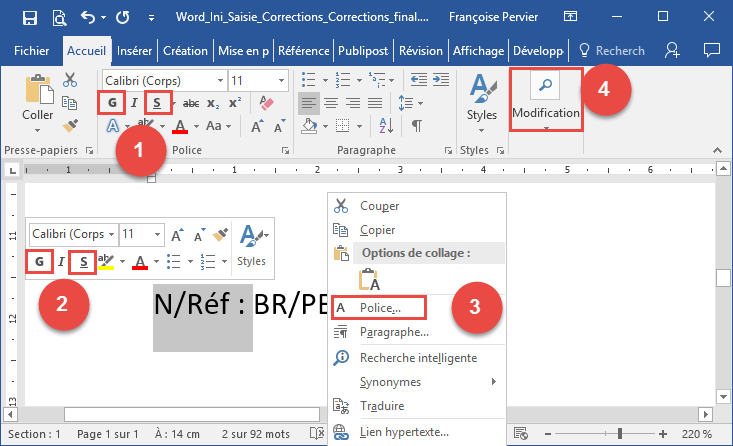Select the Format Painter brush in the ribbon
Viewport: 733px width, 446px height.
click(x=70, y=125)
